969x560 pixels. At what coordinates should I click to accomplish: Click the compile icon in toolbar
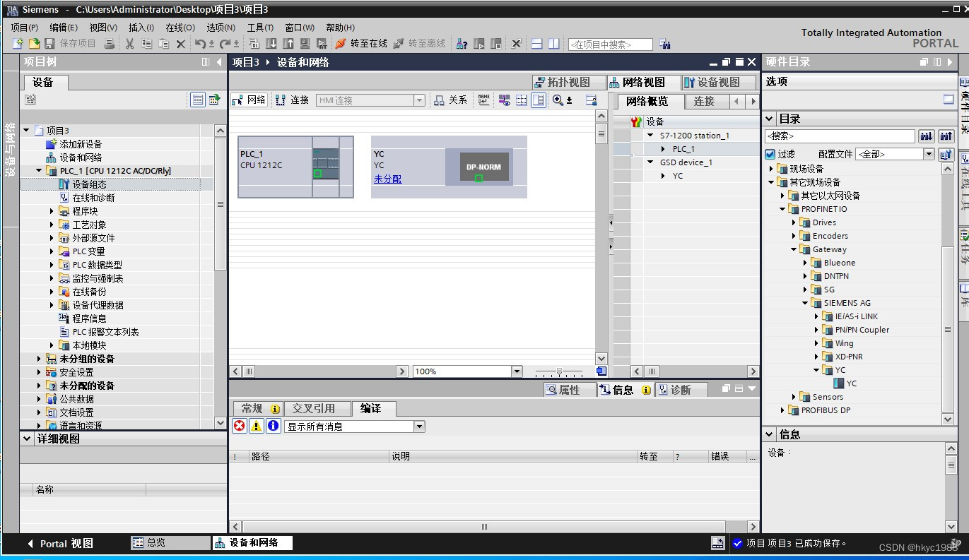click(254, 44)
